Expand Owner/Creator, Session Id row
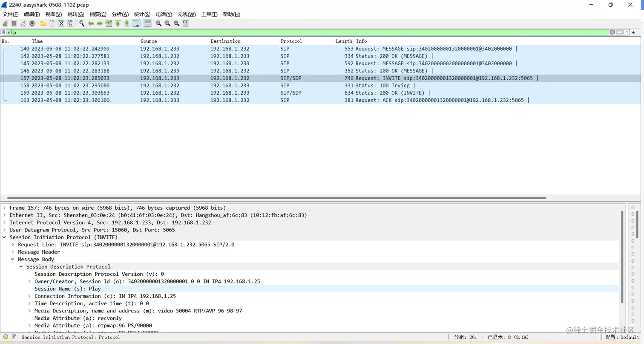Viewport: 644px width, 344px height. point(29,281)
